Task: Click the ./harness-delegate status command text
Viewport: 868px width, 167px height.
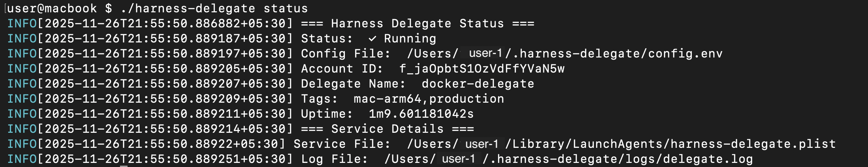Action: tap(214, 8)
